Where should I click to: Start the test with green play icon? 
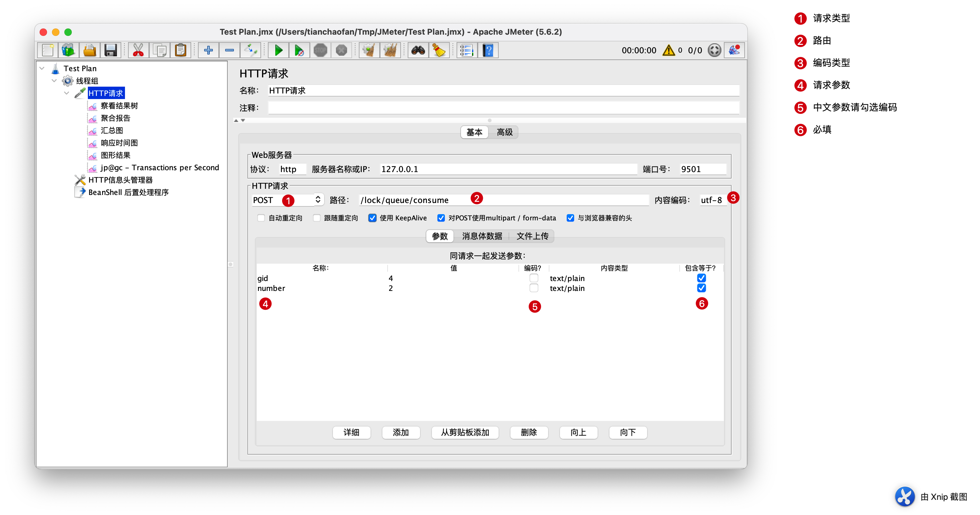pyautogui.click(x=278, y=50)
